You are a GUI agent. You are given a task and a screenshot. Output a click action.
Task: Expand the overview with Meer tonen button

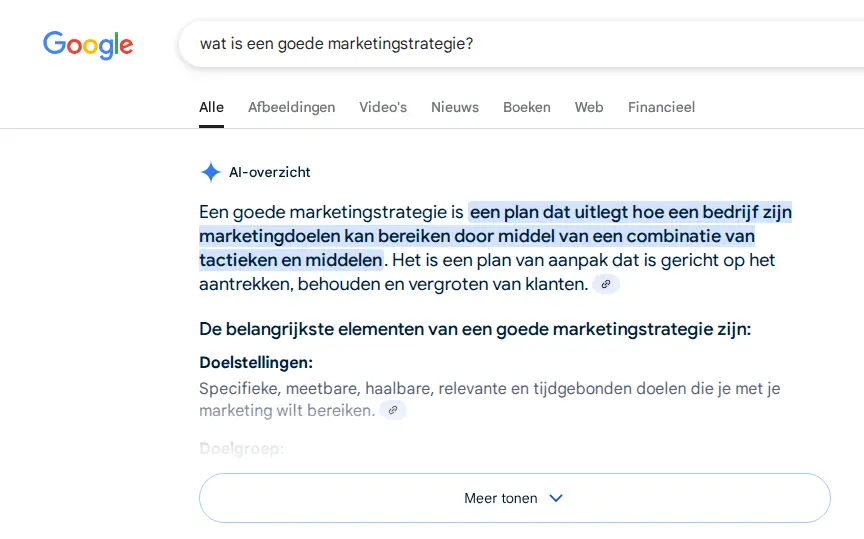click(515, 498)
